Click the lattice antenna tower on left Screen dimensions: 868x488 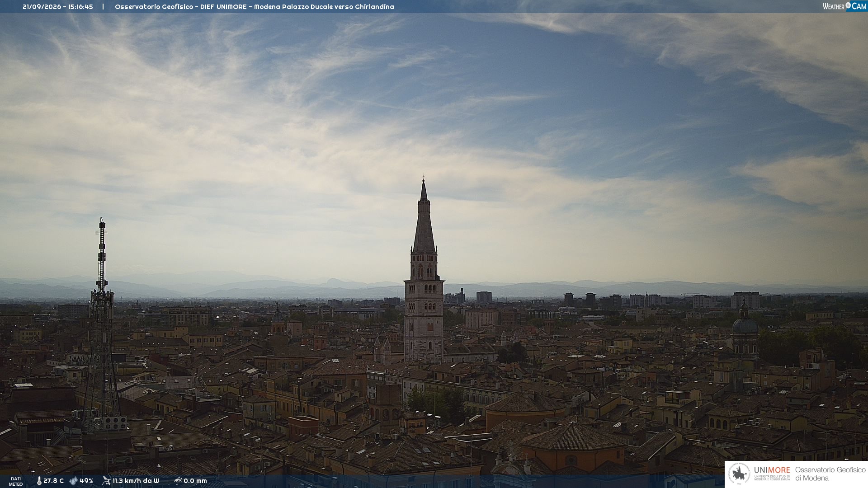(101, 325)
